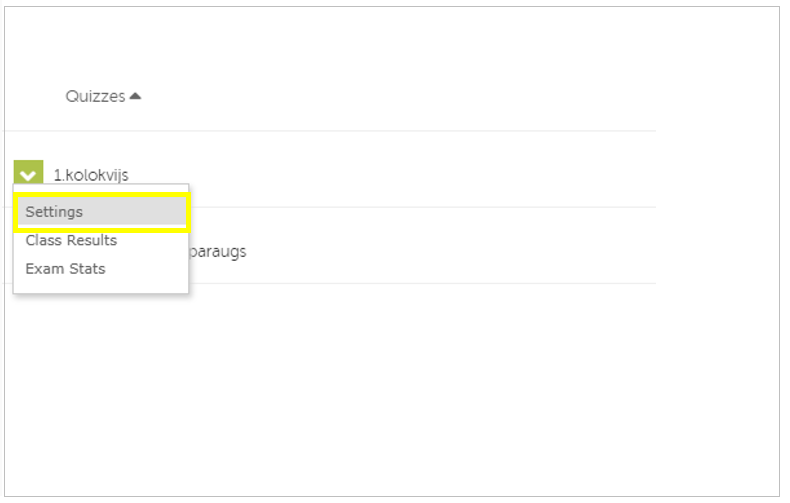Click the ascending sort triangle by Quizzes
The height and width of the screenshot is (503, 790).
[135, 97]
